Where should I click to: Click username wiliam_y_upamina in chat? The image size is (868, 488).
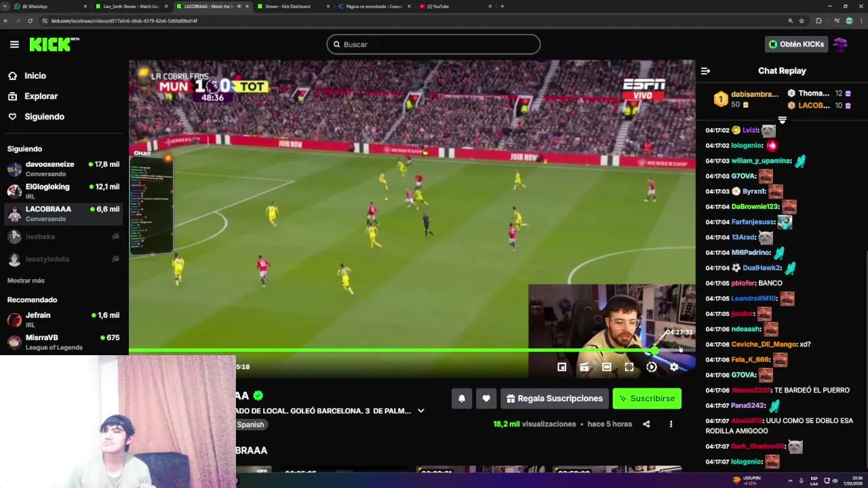tap(761, 161)
